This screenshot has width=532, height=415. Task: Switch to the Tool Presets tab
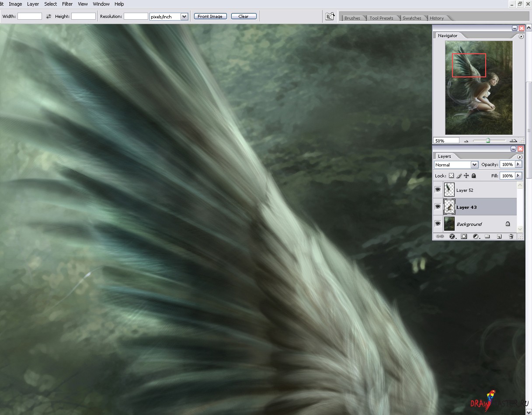point(381,18)
